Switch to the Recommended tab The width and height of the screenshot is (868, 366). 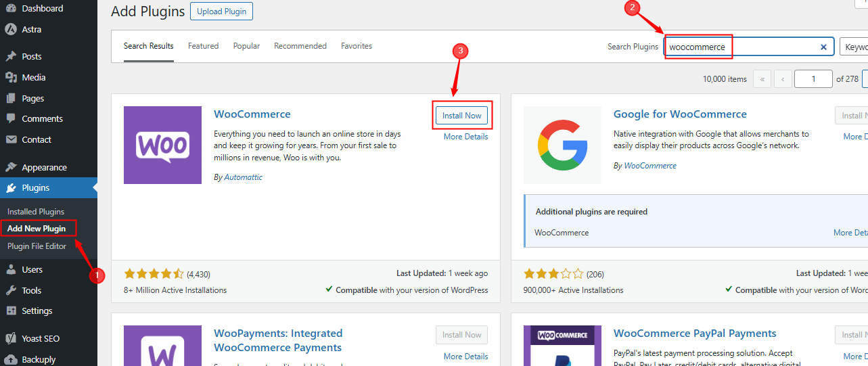tap(300, 46)
